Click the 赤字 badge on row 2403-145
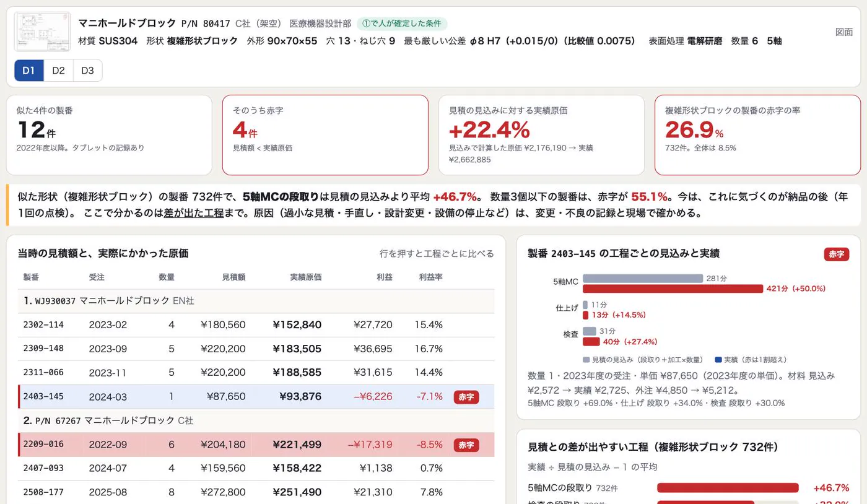 click(x=466, y=397)
